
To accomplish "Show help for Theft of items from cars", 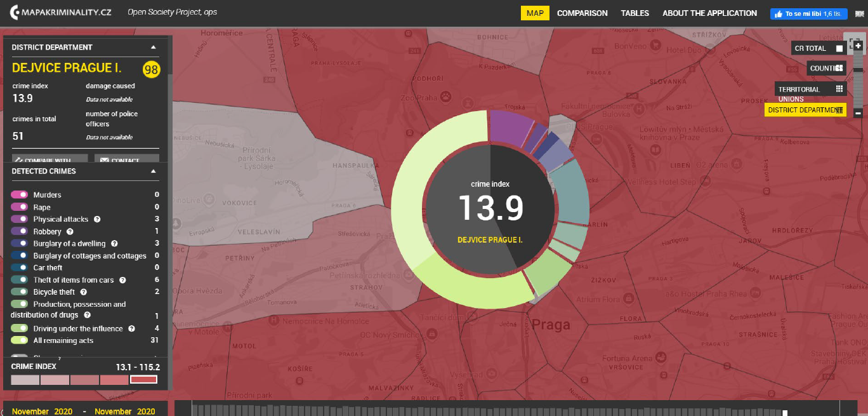I will (x=122, y=280).
